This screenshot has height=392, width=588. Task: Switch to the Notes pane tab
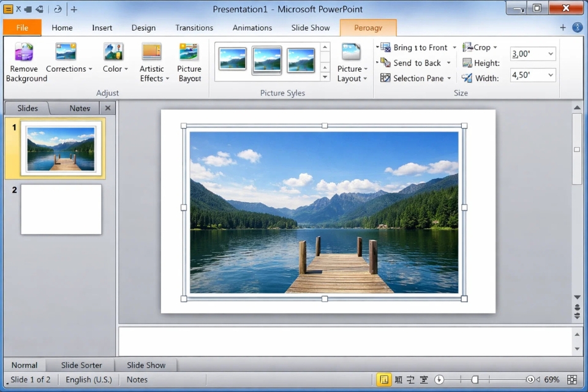tap(80, 108)
